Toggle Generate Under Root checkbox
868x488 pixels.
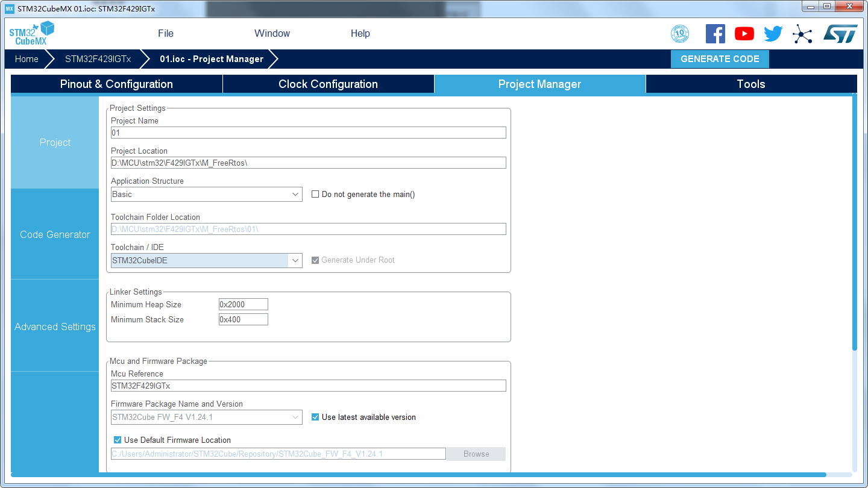(x=315, y=260)
